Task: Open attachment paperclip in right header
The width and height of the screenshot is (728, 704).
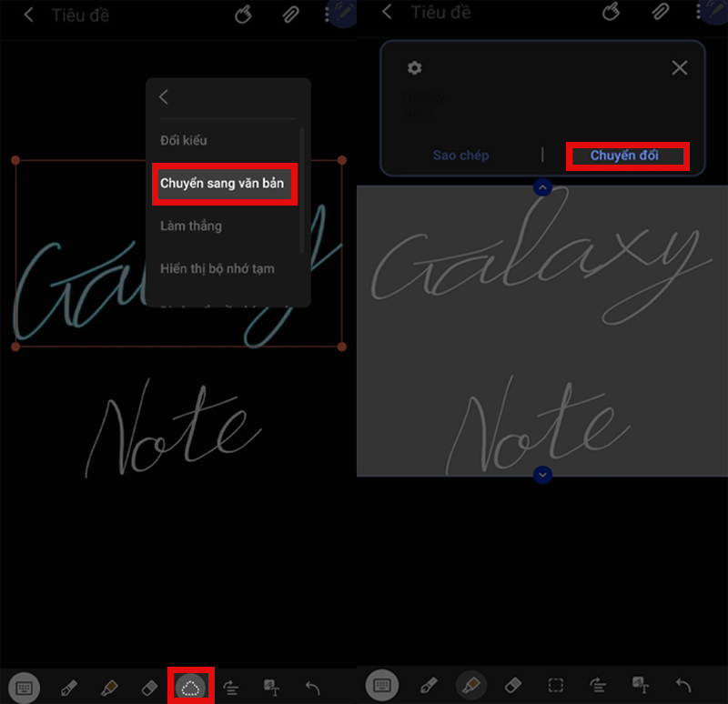Action: coord(659,12)
